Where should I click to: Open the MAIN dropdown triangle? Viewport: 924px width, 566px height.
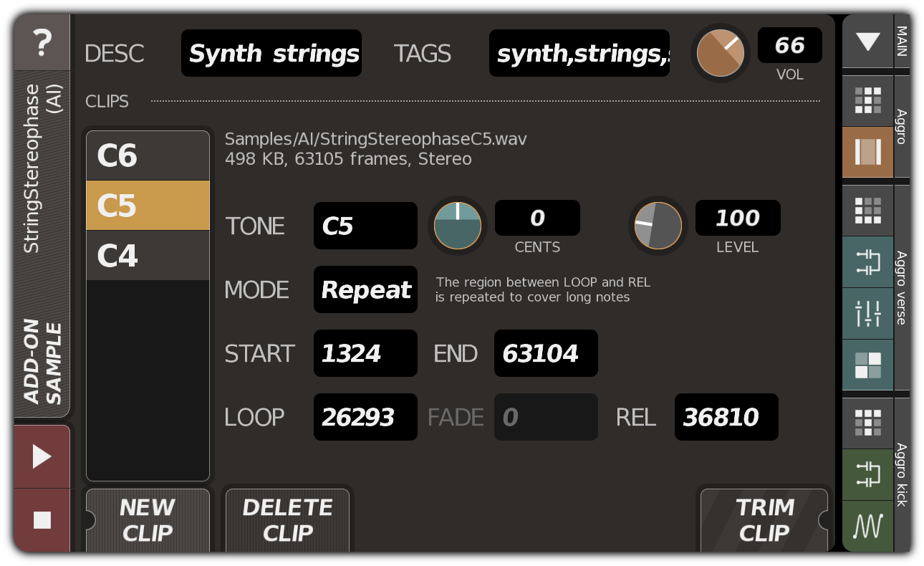coord(867,42)
